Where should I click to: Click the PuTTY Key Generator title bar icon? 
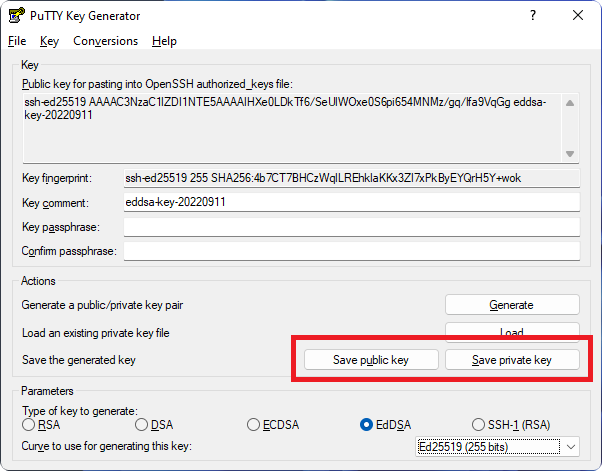tap(17, 15)
